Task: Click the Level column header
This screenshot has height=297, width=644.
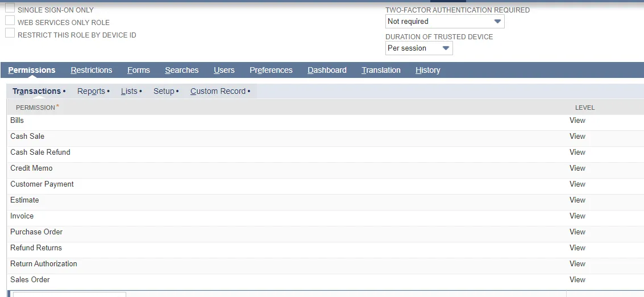Action: pyautogui.click(x=584, y=108)
